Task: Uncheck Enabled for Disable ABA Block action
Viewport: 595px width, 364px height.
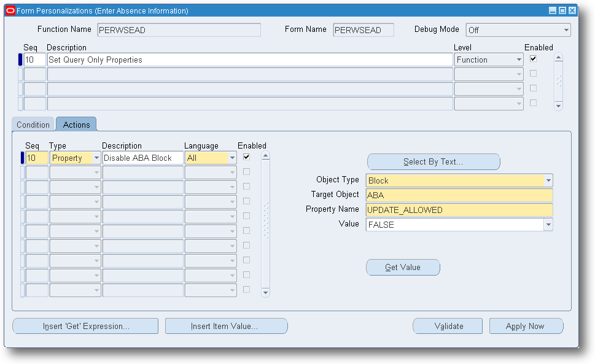Action: 246,157
